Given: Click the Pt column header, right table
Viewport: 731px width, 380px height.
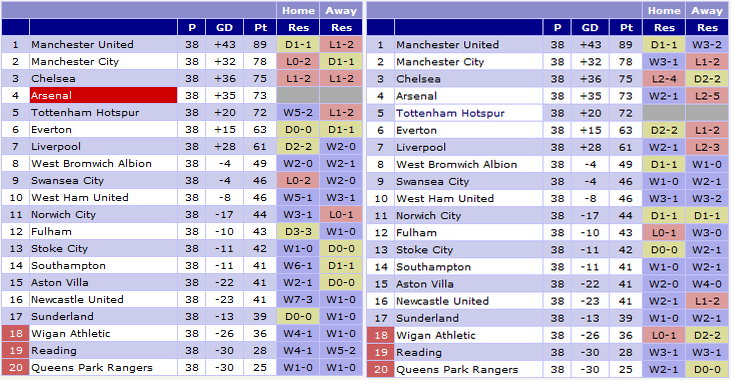Looking at the screenshot, I should [626, 28].
